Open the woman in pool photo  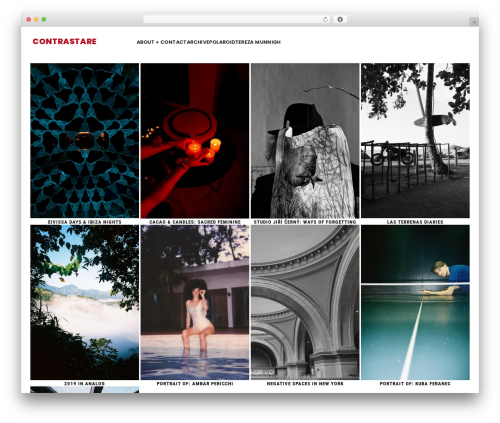[195, 302]
